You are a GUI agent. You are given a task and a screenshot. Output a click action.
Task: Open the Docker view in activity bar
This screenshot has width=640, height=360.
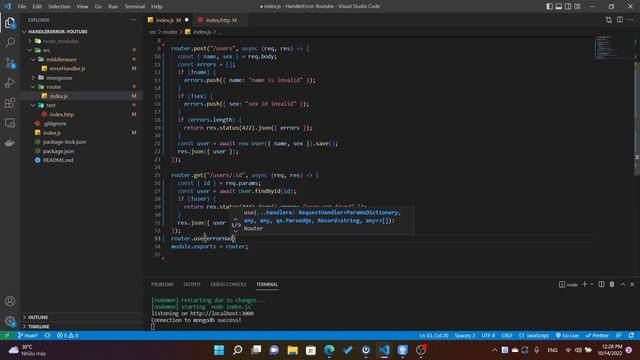(10, 143)
